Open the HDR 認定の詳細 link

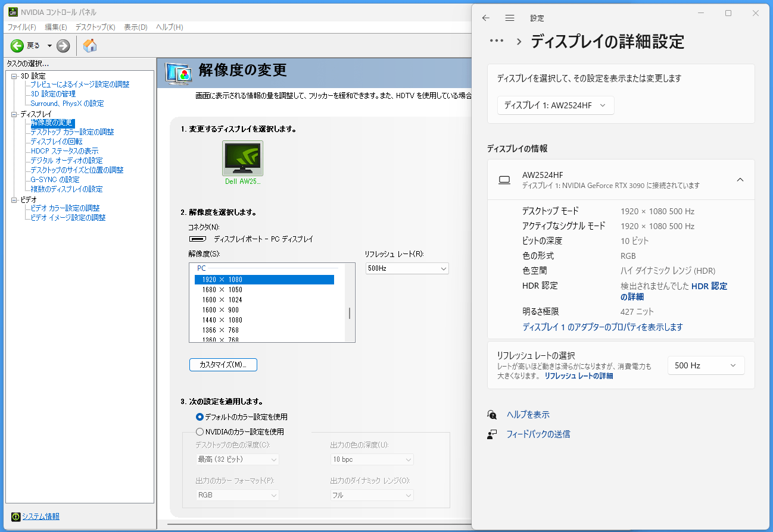click(x=674, y=292)
